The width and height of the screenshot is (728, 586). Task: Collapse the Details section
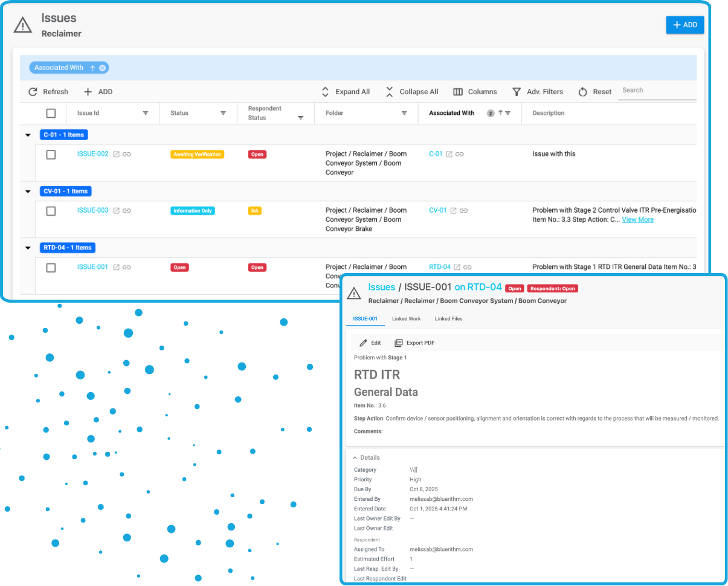click(x=355, y=457)
